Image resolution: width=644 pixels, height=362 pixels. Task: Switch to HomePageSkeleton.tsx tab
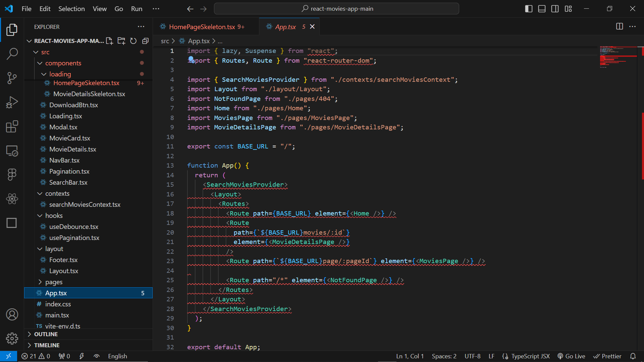(x=202, y=27)
